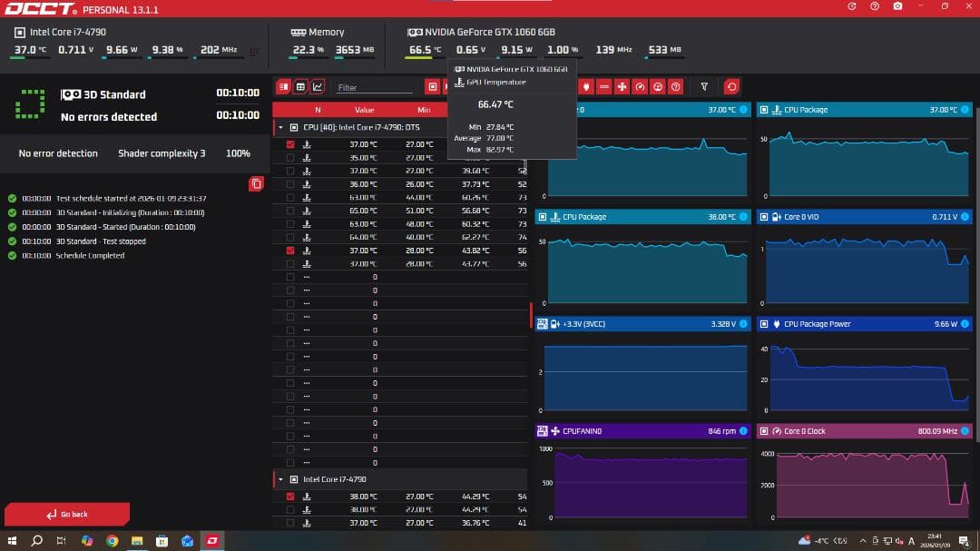
Task: Collapse the Intel Core i7-4790 sensor group
Action: pyautogui.click(x=280, y=479)
